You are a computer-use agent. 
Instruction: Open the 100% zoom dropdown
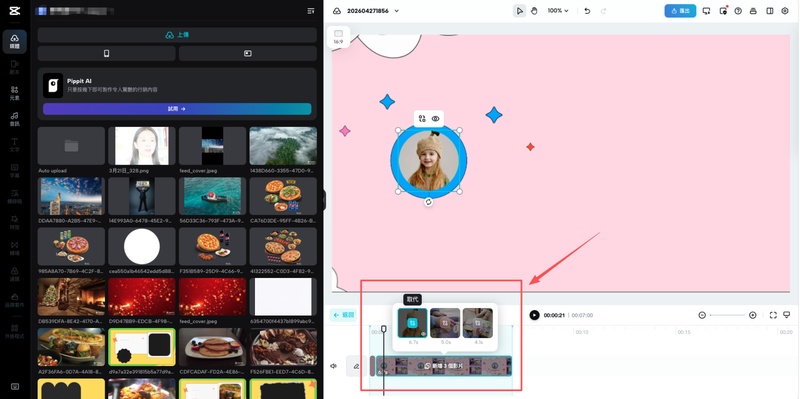(x=558, y=11)
